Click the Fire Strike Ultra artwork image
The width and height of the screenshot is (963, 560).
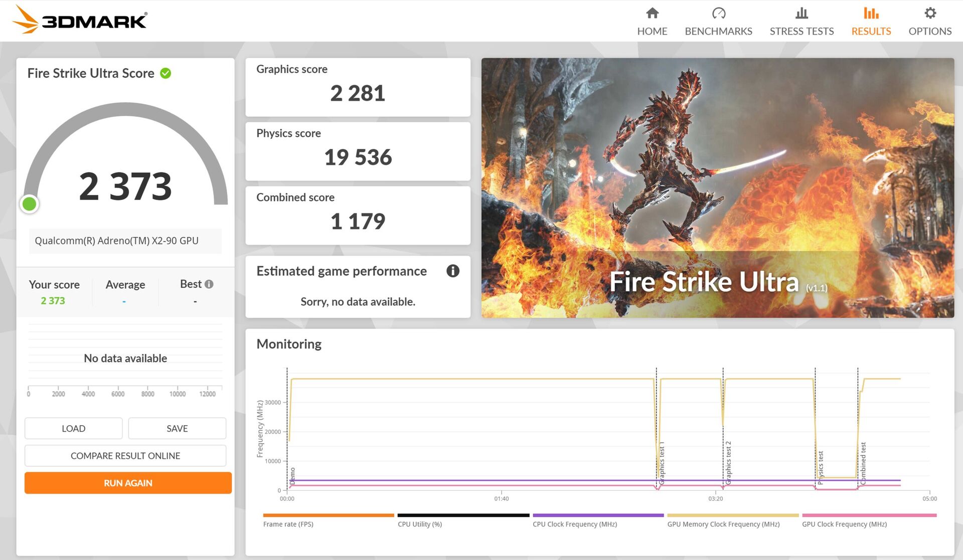(x=718, y=188)
